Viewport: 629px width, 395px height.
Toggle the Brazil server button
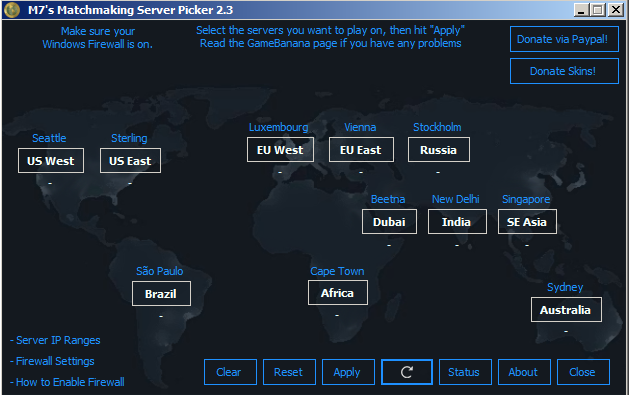pos(161,294)
